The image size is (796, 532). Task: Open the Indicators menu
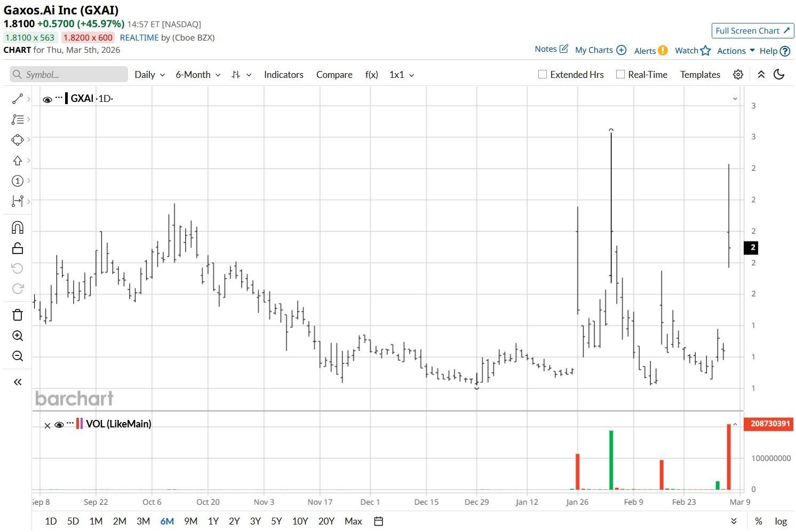283,75
